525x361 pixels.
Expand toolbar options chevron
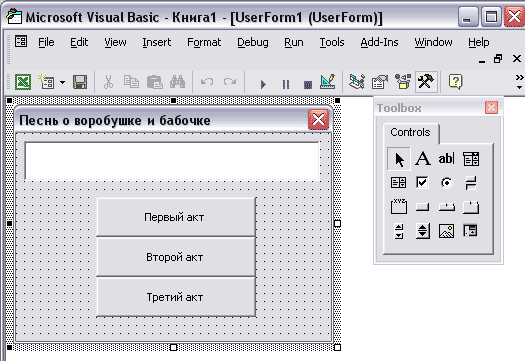[519, 82]
